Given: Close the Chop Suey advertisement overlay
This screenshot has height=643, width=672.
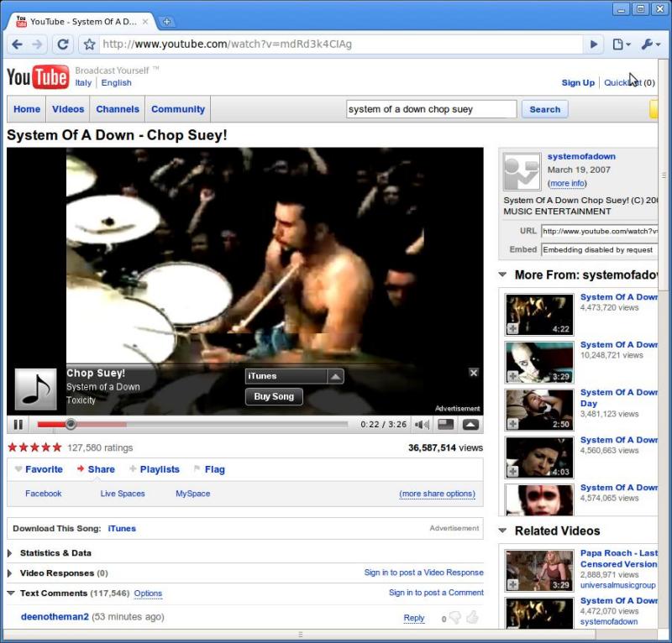Looking at the screenshot, I should [474, 373].
